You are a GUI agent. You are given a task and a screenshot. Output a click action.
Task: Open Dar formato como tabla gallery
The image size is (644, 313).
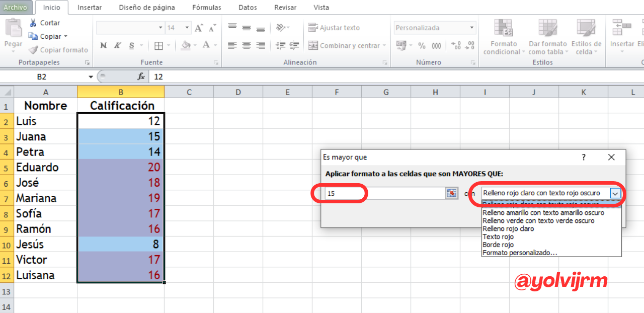click(547, 37)
